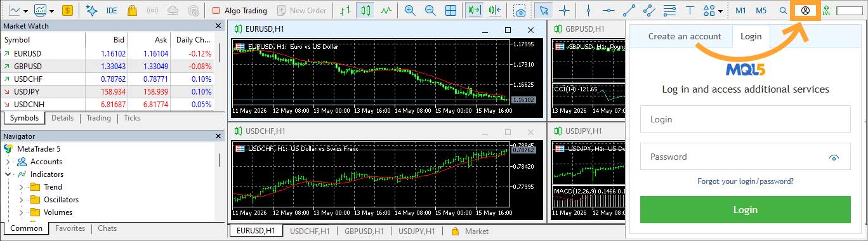Image resolution: width=868 pixels, height=241 pixels.
Task: Expand the Trend indicators folder
Action: coord(21,187)
